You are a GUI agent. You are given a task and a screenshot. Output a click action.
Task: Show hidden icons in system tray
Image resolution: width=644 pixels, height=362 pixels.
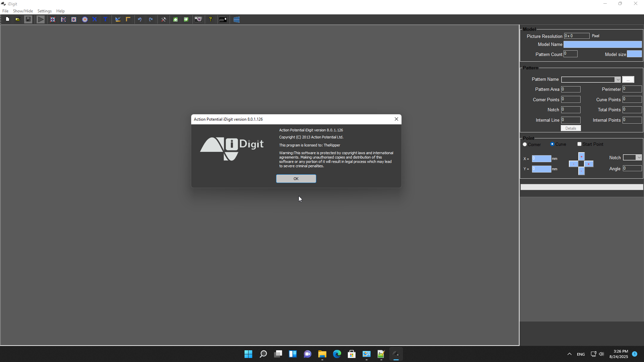(570, 354)
